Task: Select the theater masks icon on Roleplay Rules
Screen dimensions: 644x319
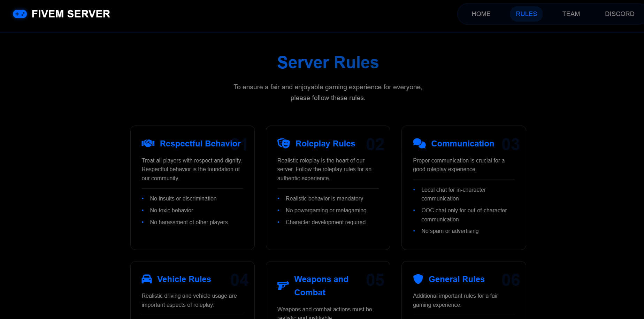Action: click(x=283, y=143)
